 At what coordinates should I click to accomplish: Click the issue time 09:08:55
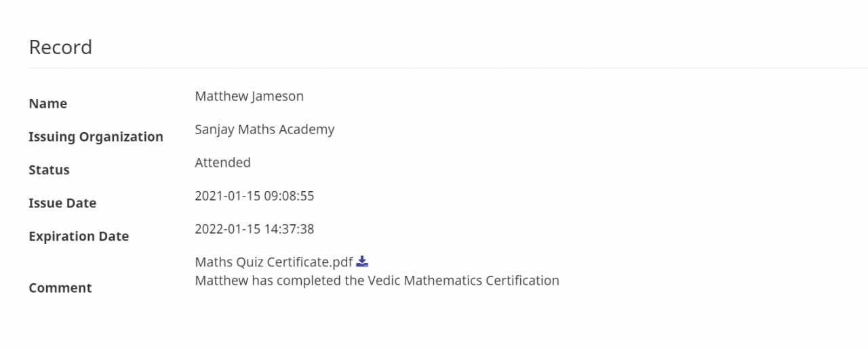point(289,196)
